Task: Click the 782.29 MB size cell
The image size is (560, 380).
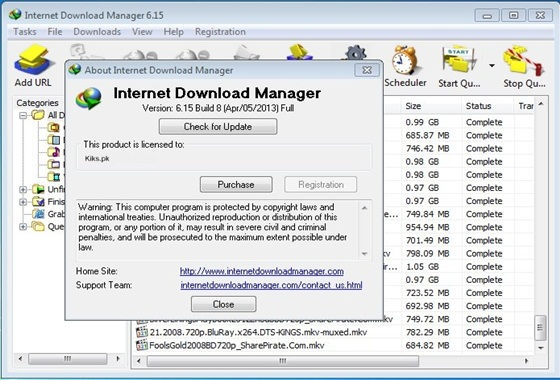Action: tap(427, 332)
